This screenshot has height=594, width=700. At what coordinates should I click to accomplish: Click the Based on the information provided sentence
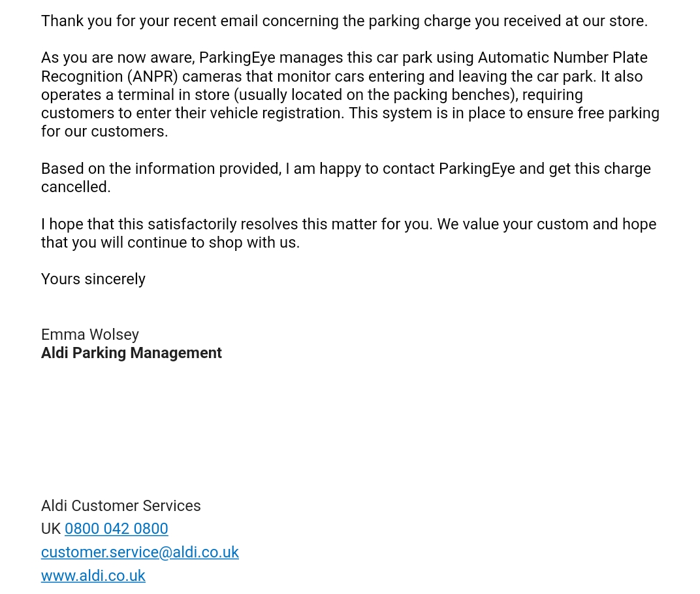[x=161, y=169]
